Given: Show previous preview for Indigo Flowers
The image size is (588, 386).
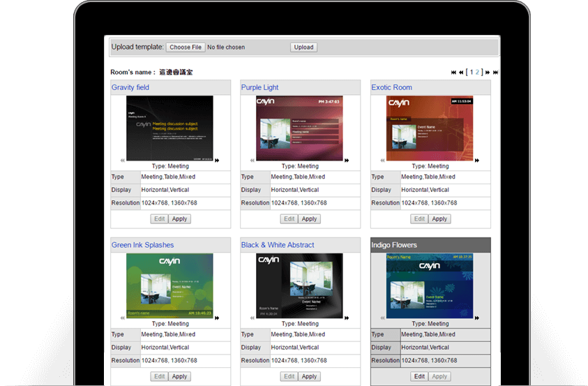Looking at the screenshot, I should (382, 318).
